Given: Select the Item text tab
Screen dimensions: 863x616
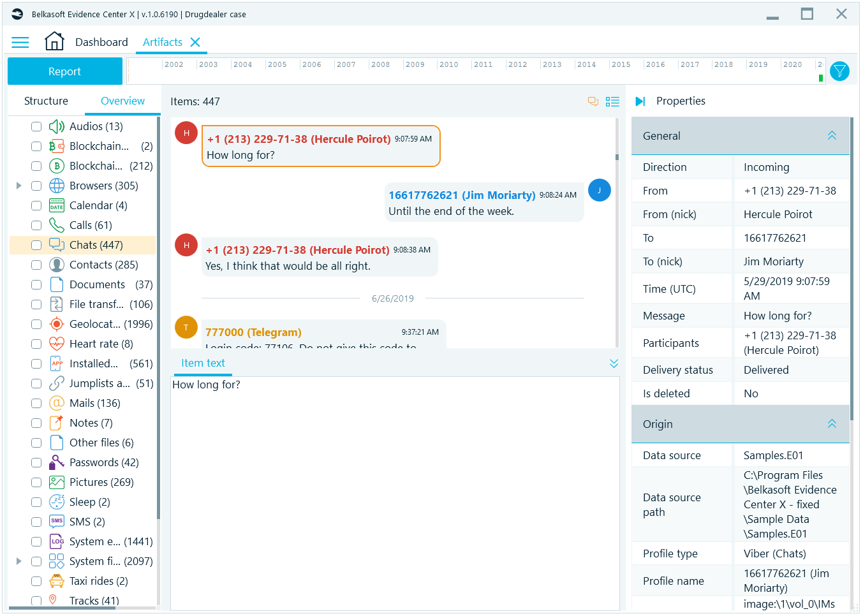Looking at the screenshot, I should click(x=203, y=363).
